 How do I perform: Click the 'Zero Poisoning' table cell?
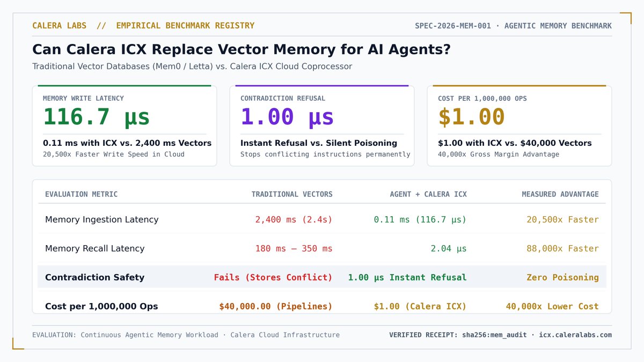[563, 277]
